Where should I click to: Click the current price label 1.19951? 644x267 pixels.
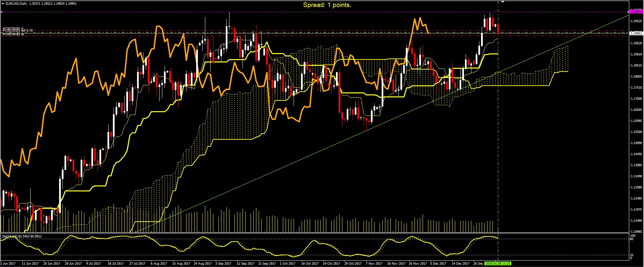click(636, 33)
